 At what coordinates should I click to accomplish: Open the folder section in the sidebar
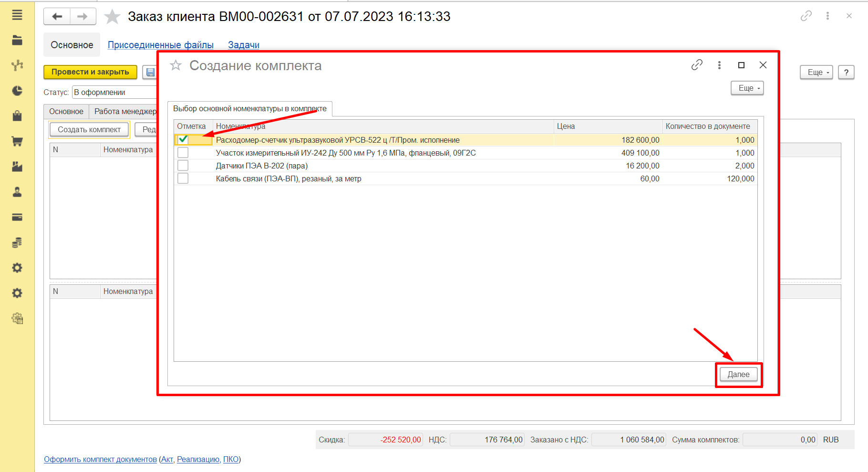pos(17,41)
